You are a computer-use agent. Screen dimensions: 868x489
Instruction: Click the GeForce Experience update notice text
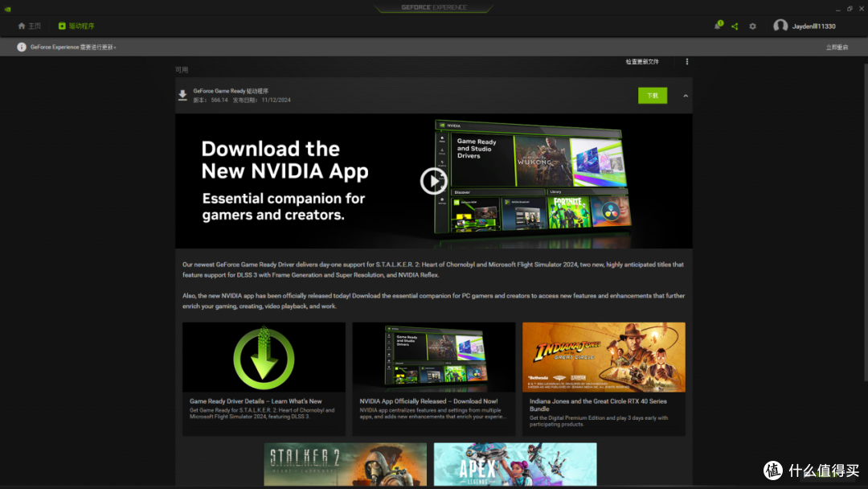point(73,47)
